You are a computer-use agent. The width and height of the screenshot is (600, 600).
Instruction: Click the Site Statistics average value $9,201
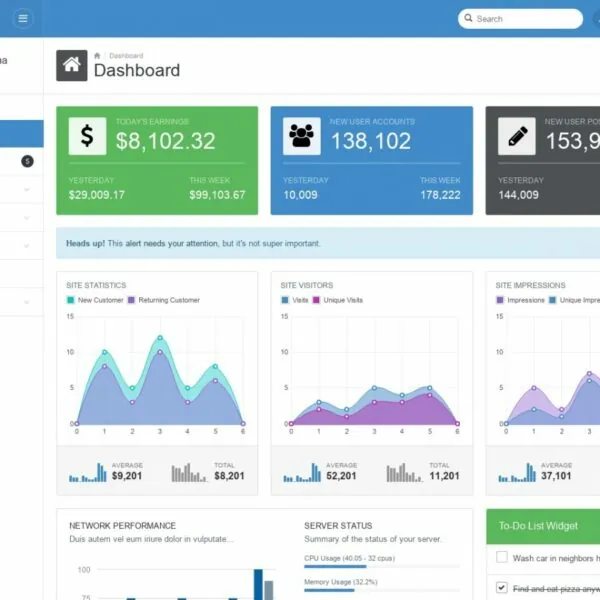point(127,476)
